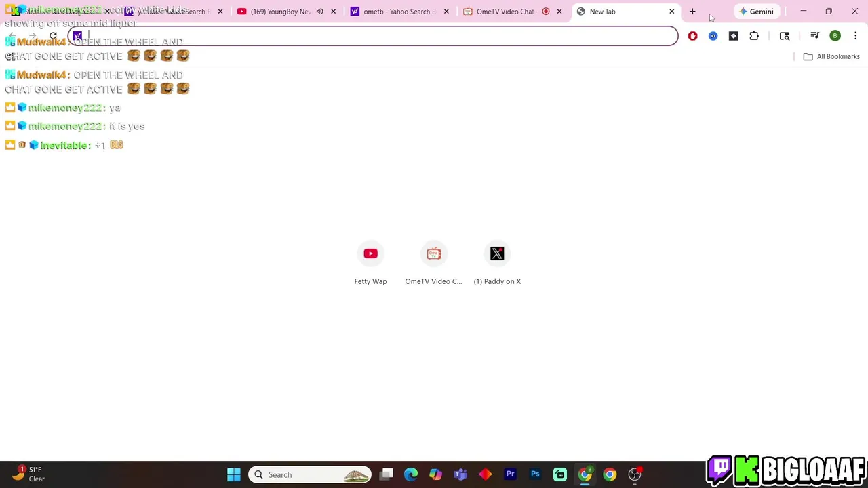This screenshot has height=488, width=868.
Task: Open OBS Studio from the taskbar
Action: (x=635, y=474)
